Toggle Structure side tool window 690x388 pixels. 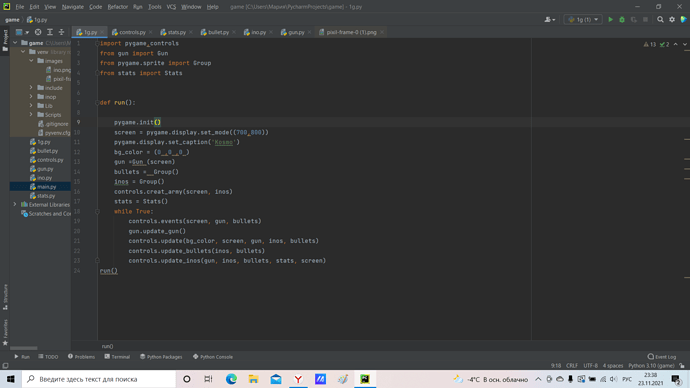[x=5, y=296]
